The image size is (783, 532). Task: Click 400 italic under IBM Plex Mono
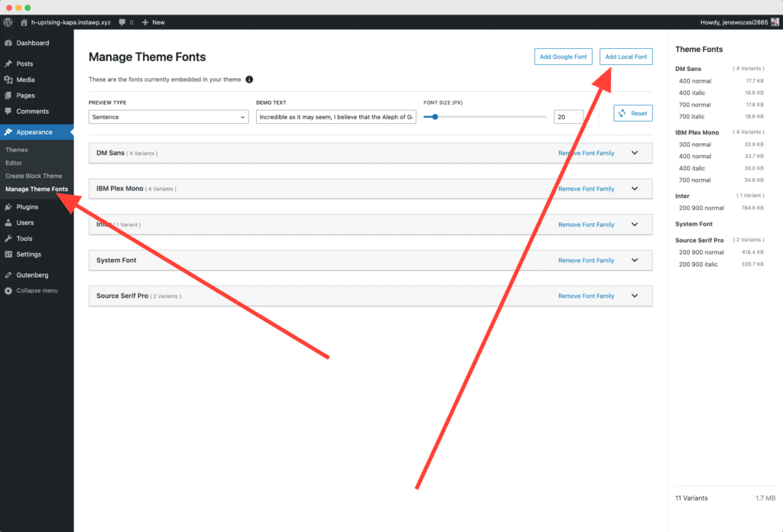tap(691, 169)
